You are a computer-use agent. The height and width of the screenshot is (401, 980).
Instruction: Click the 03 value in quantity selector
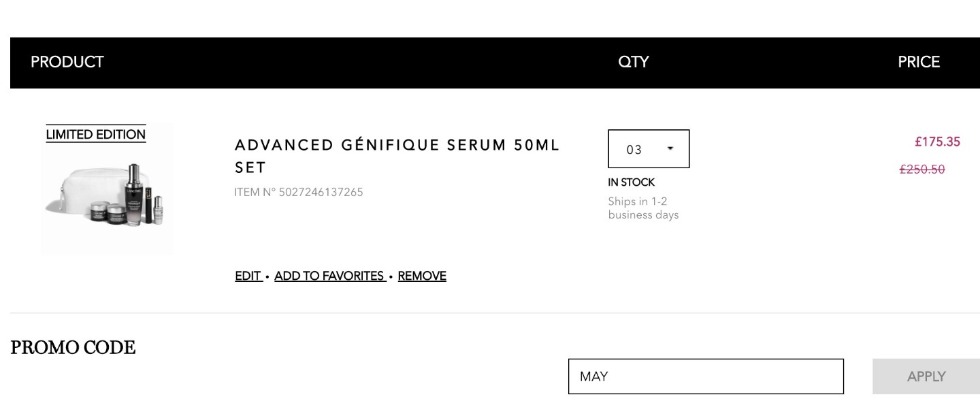[x=634, y=150]
